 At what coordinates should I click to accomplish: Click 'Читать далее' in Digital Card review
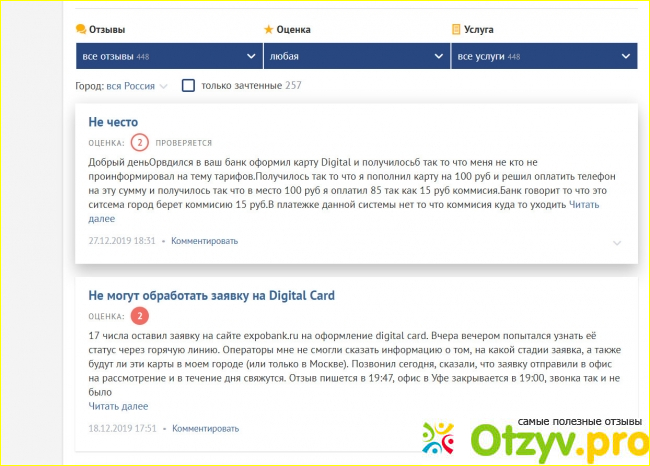point(118,406)
